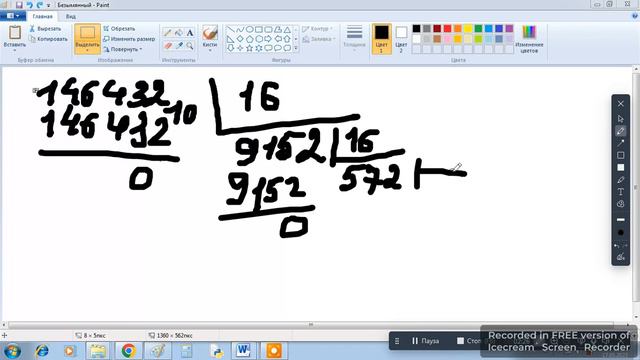Image resolution: width=640 pixels, height=360 pixels.
Task: Open Internet Explorer from the taskbar
Action: tap(42, 351)
